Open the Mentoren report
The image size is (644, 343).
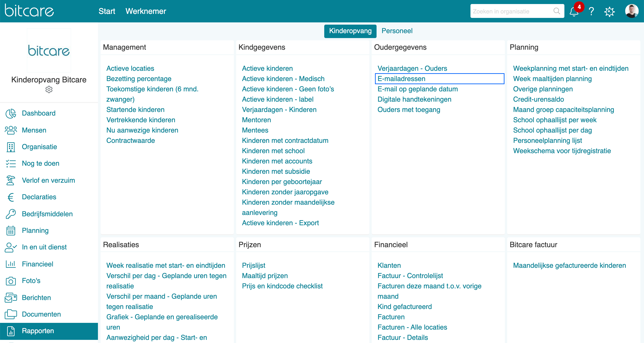[x=256, y=120]
